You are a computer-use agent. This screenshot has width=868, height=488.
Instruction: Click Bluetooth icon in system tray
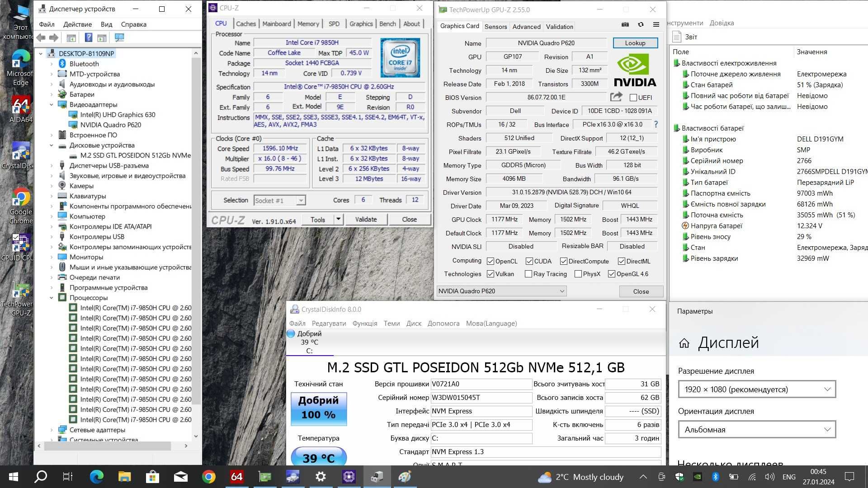click(715, 477)
